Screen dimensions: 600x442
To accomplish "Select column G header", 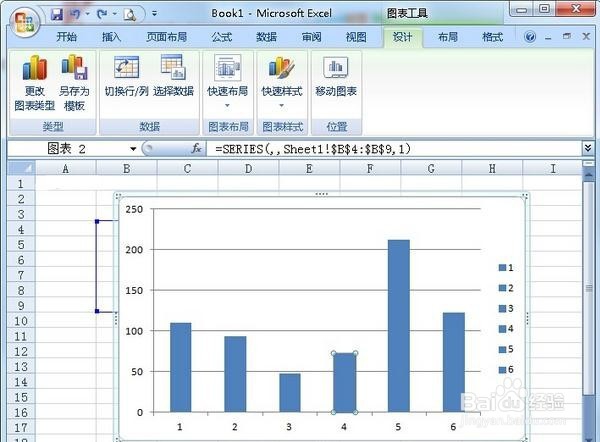I will point(431,168).
